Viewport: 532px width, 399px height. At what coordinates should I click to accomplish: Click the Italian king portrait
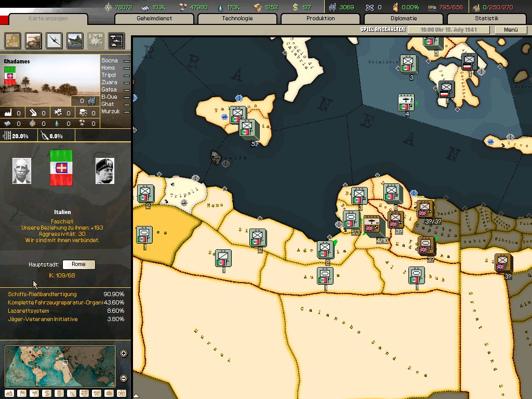pos(22,170)
